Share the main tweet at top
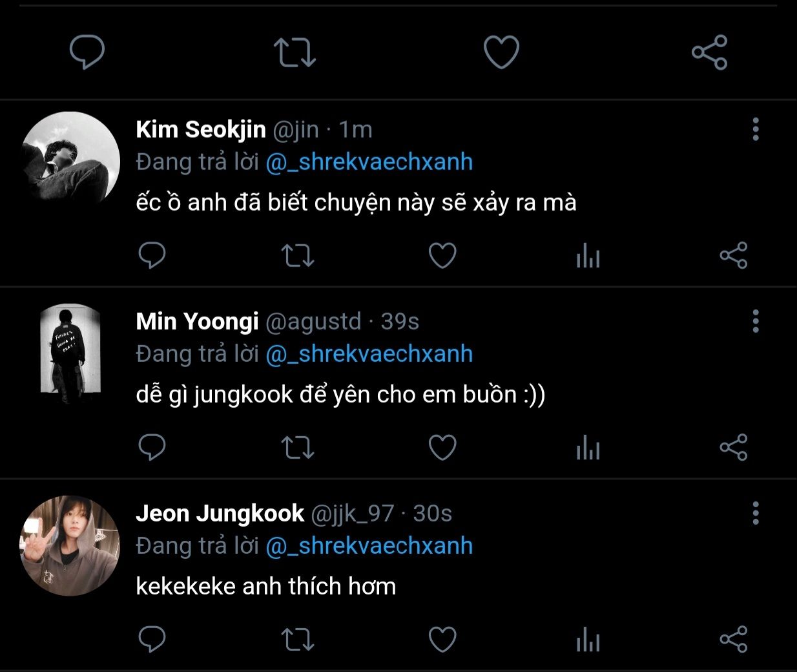 point(709,52)
